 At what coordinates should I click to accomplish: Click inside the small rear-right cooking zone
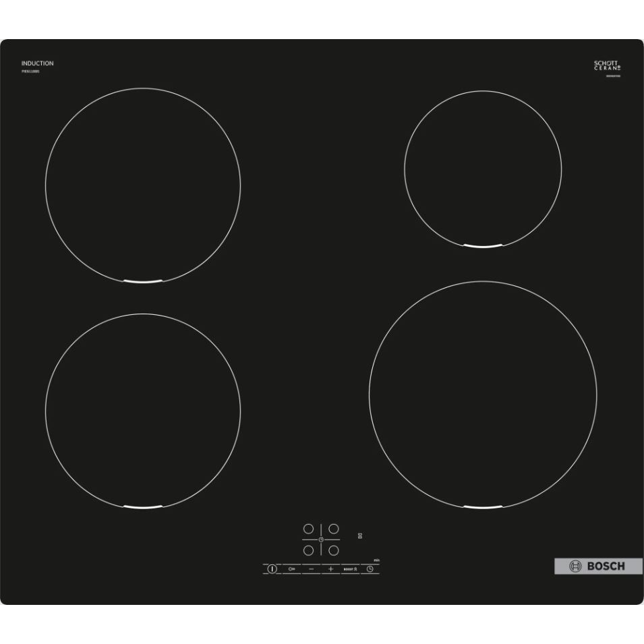483,168
